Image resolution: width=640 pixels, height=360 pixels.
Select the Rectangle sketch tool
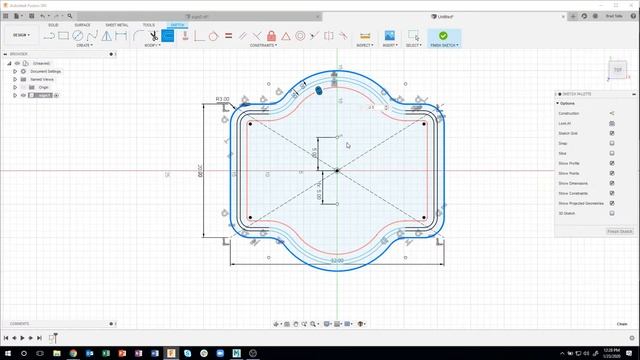tap(63, 36)
